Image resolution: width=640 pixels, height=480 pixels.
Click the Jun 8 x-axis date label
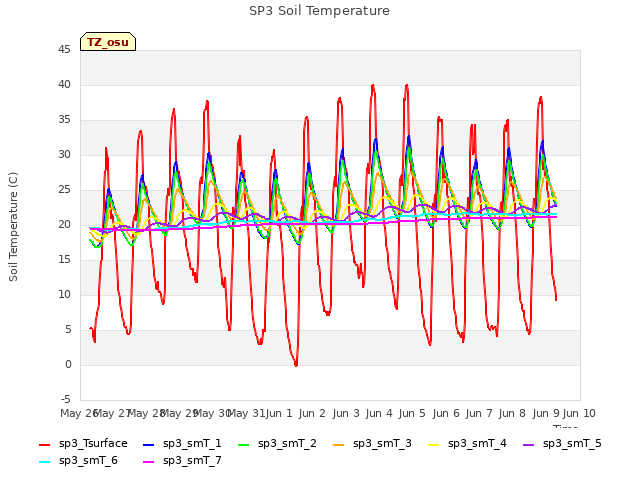point(512,413)
